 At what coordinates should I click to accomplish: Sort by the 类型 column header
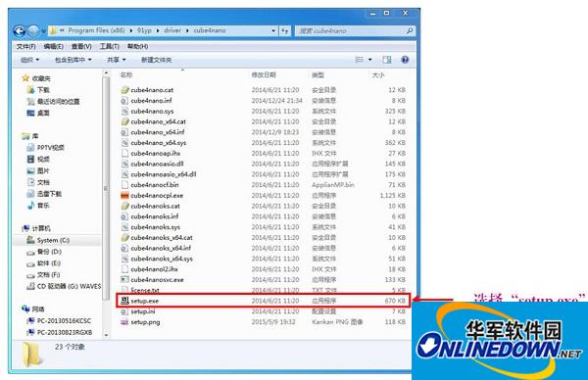(318, 75)
